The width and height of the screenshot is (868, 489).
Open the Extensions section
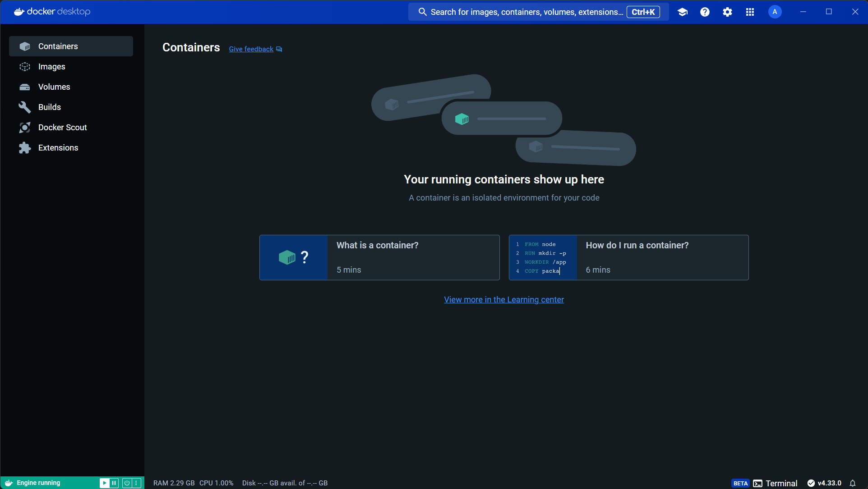click(x=58, y=148)
